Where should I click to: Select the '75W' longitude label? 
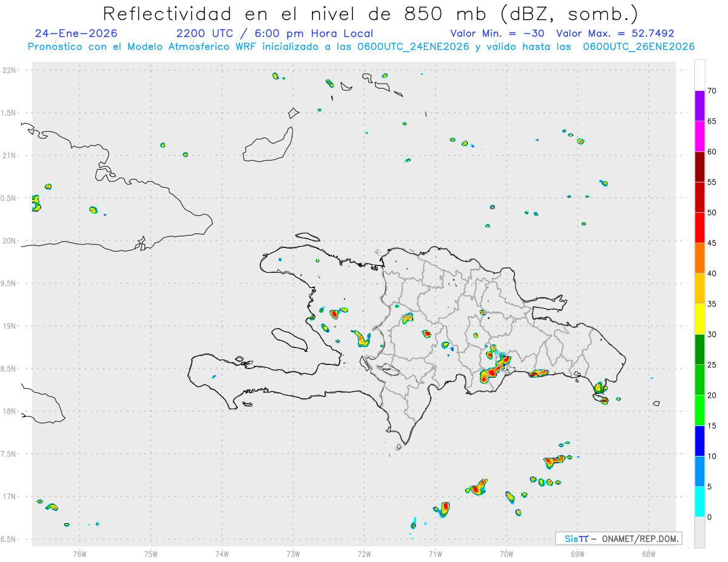[x=151, y=554]
